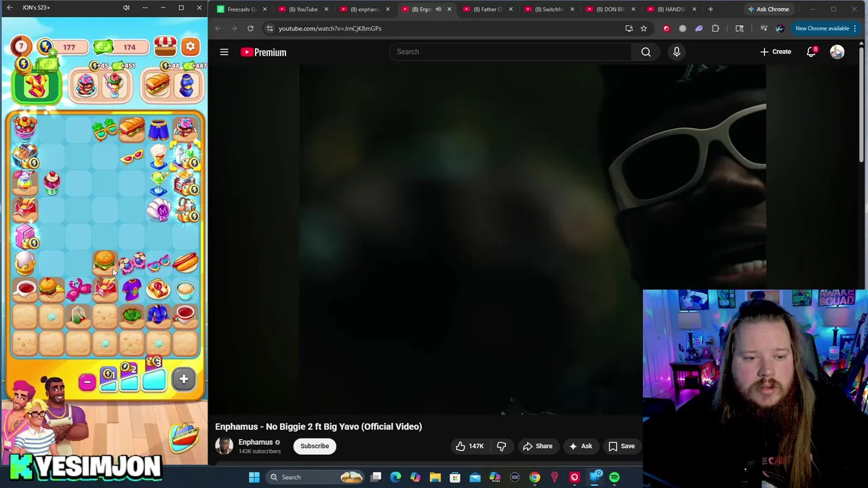Collect the completed green order card
868x488 pixels.
[36, 86]
